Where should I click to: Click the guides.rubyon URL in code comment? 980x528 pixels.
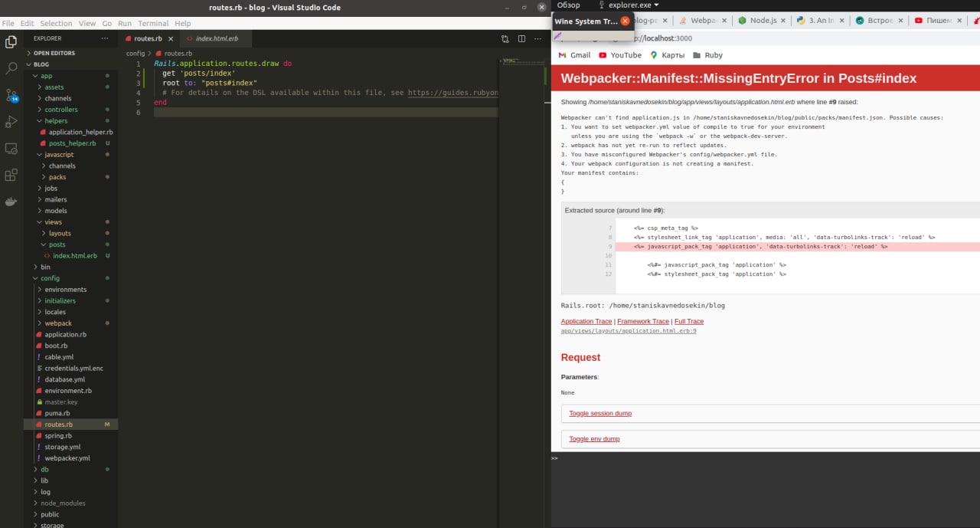[452, 93]
